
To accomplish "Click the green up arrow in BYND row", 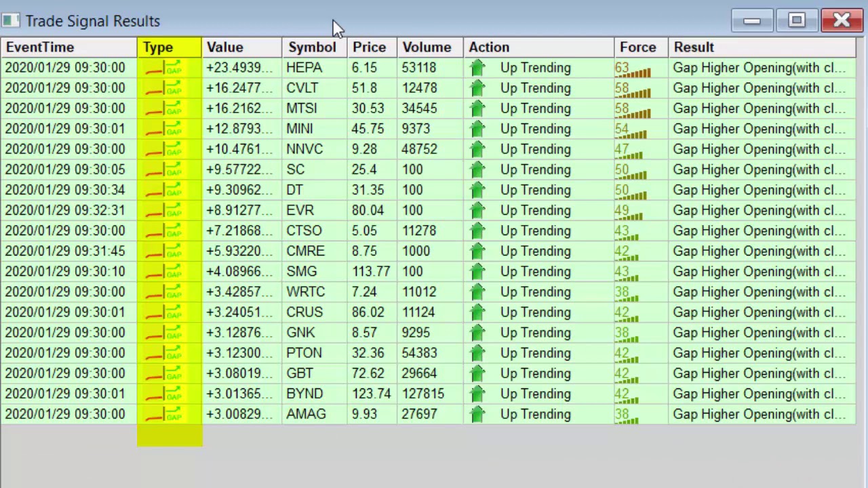I will [x=477, y=394].
